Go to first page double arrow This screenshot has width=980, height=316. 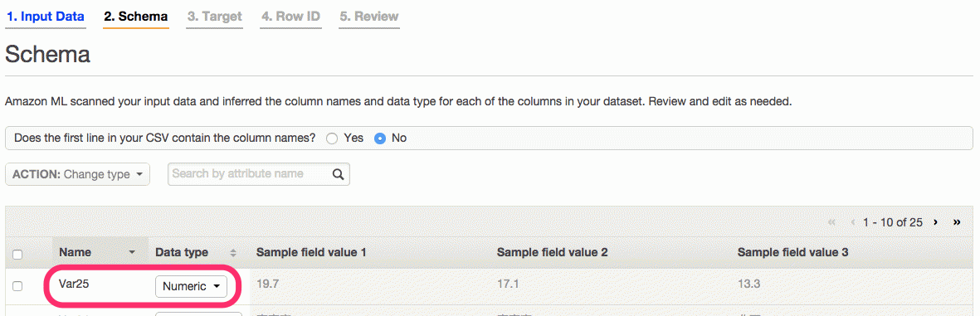[831, 222]
